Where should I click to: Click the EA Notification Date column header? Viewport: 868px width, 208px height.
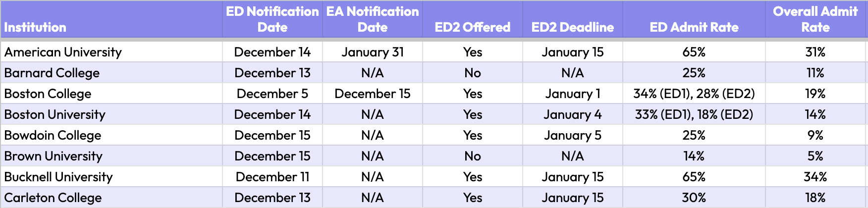[x=373, y=19]
